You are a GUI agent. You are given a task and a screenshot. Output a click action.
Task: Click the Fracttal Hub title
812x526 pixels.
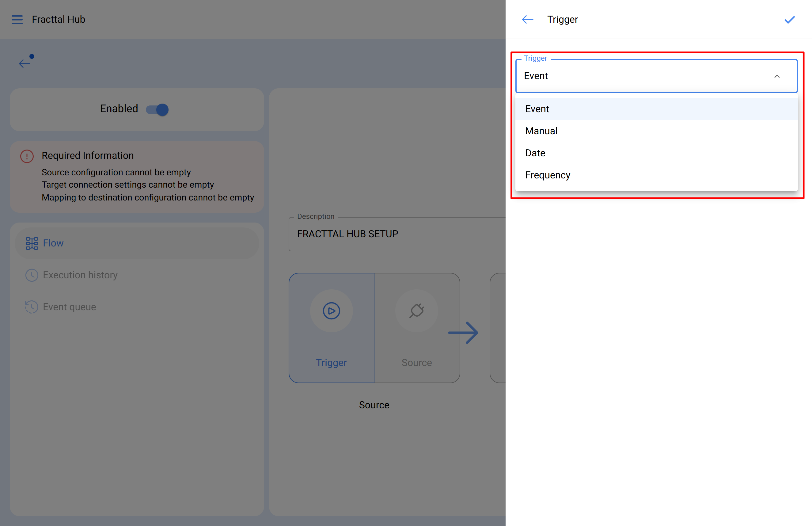click(58, 19)
